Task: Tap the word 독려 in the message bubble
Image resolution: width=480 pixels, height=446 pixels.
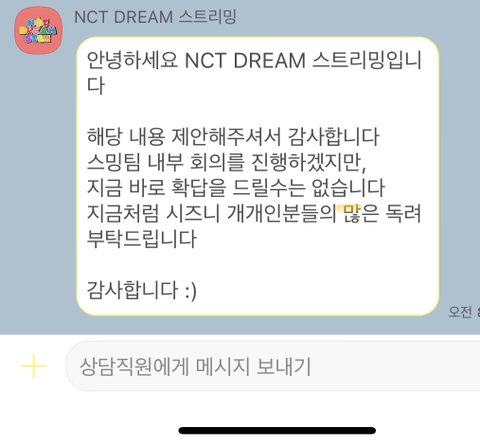Action: (404, 213)
